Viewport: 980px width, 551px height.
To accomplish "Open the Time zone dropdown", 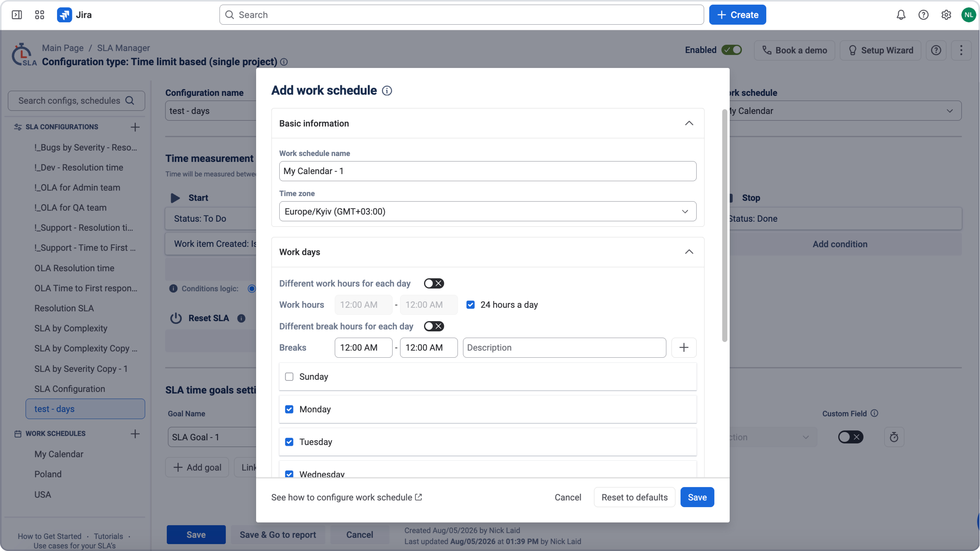I will click(488, 211).
